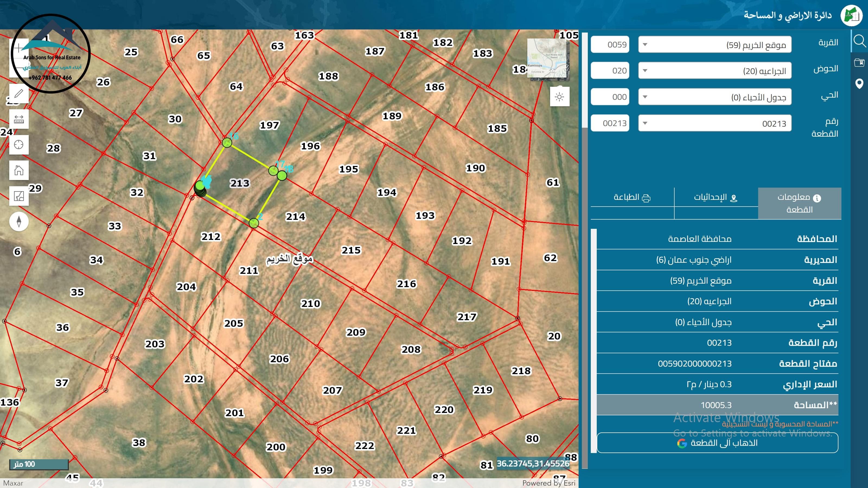Click the home extent icon
868x488 pixels.
[x=19, y=170]
